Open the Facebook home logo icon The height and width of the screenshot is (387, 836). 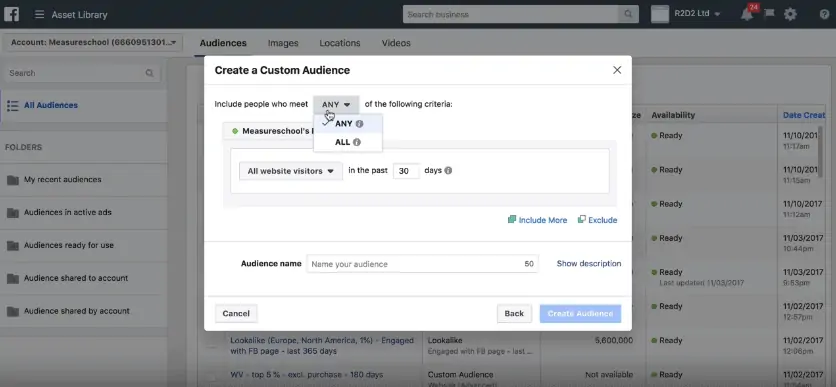pyautogui.click(x=12, y=14)
